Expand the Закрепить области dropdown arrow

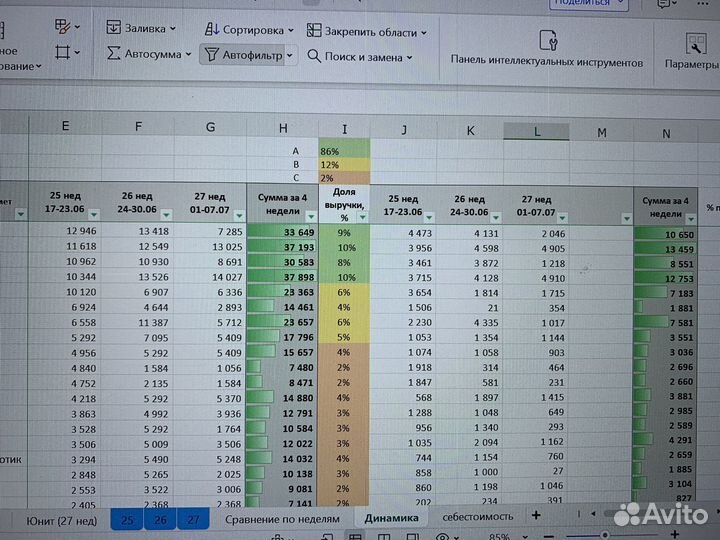tap(424, 32)
